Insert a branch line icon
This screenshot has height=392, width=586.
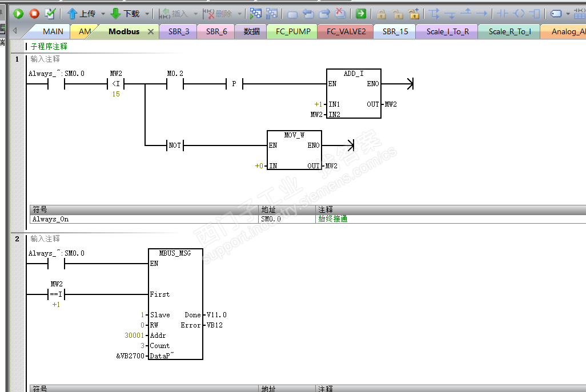[434, 14]
